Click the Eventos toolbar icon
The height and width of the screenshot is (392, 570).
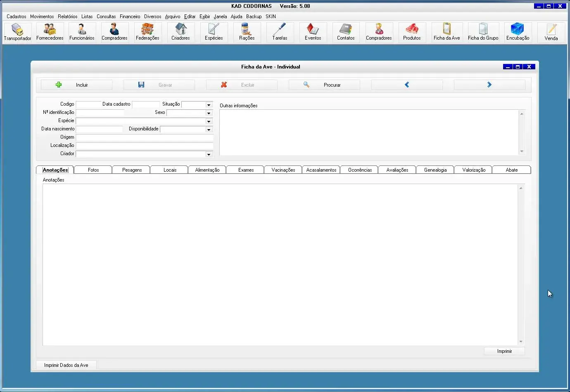tap(313, 32)
